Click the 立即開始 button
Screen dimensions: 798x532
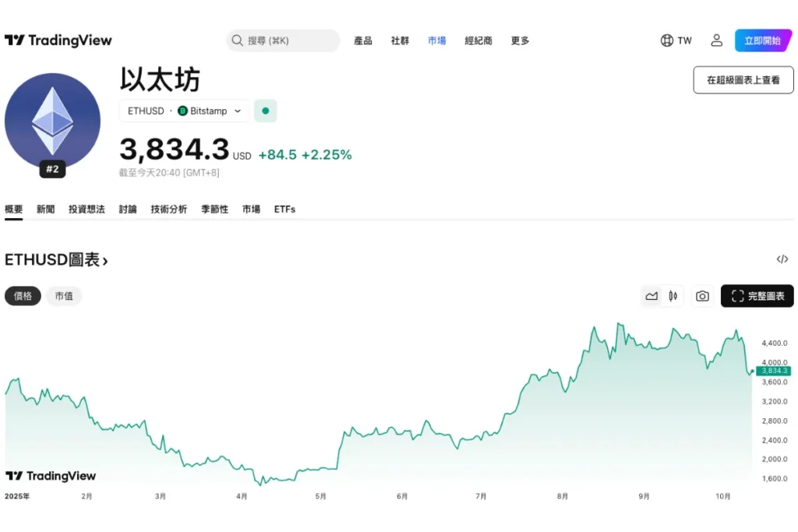(x=762, y=41)
